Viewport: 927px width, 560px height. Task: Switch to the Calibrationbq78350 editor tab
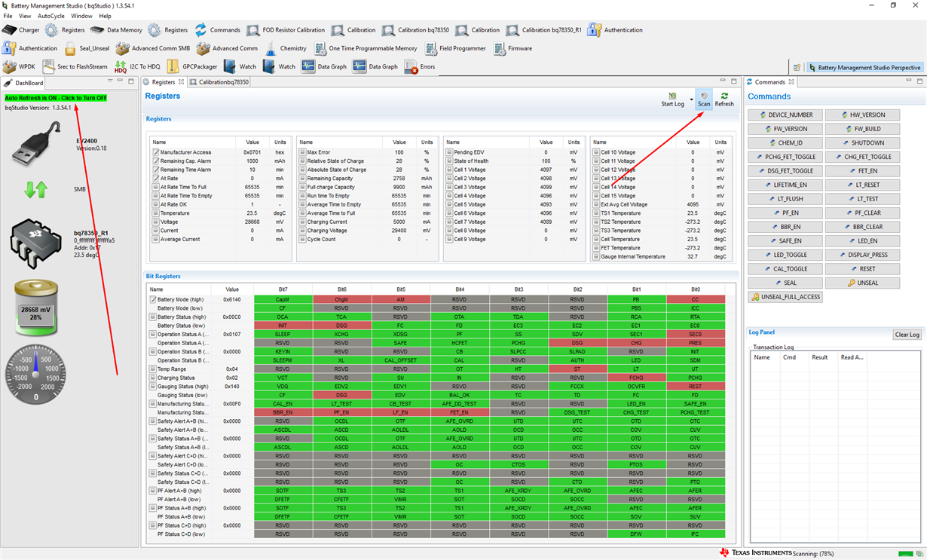219,82
